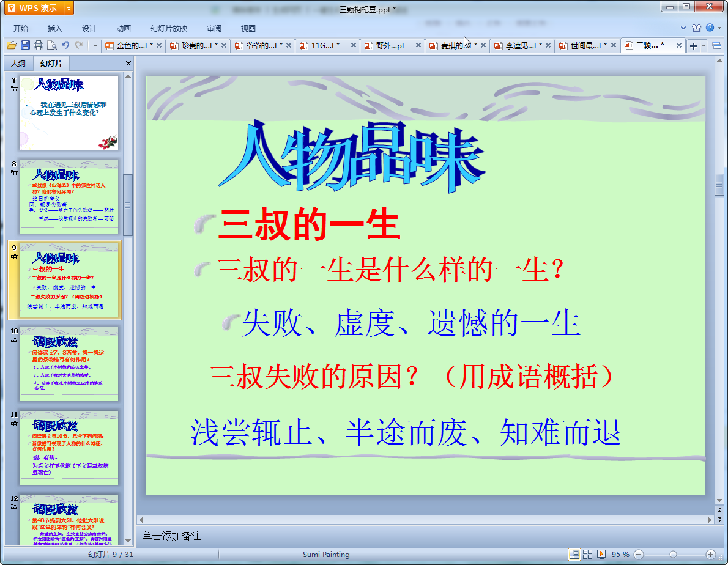The height and width of the screenshot is (565, 728).
Task: Click zoom in plus button
Action: [710, 555]
